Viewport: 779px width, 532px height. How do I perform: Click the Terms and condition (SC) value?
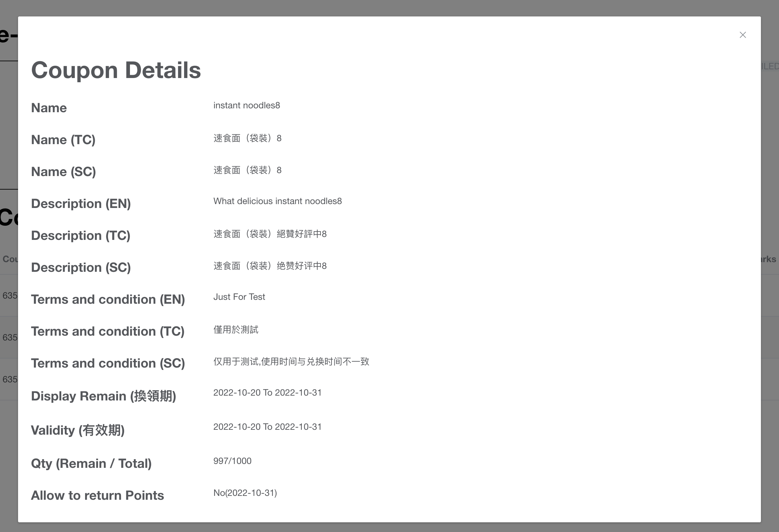tap(291, 361)
